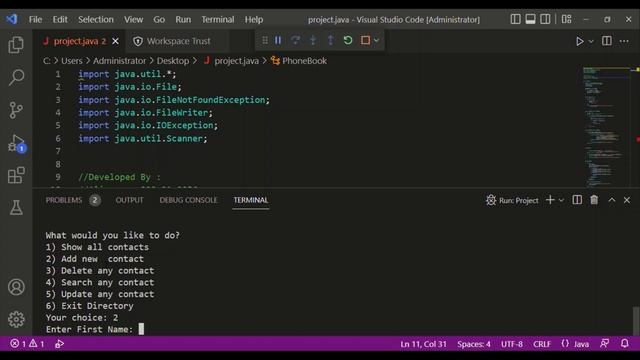This screenshot has height=360, width=640.
Task: Click the debug Step Over button
Action: tap(296, 40)
